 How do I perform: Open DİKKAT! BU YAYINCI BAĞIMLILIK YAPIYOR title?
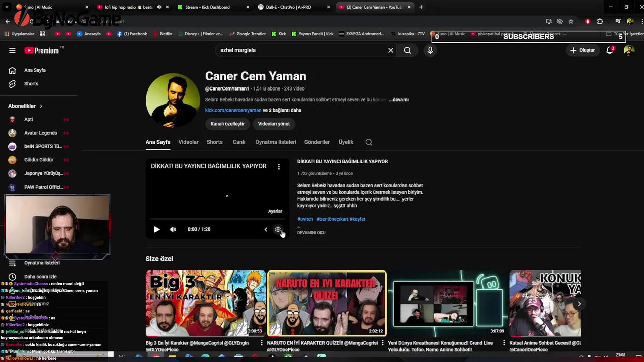(343, 161)
